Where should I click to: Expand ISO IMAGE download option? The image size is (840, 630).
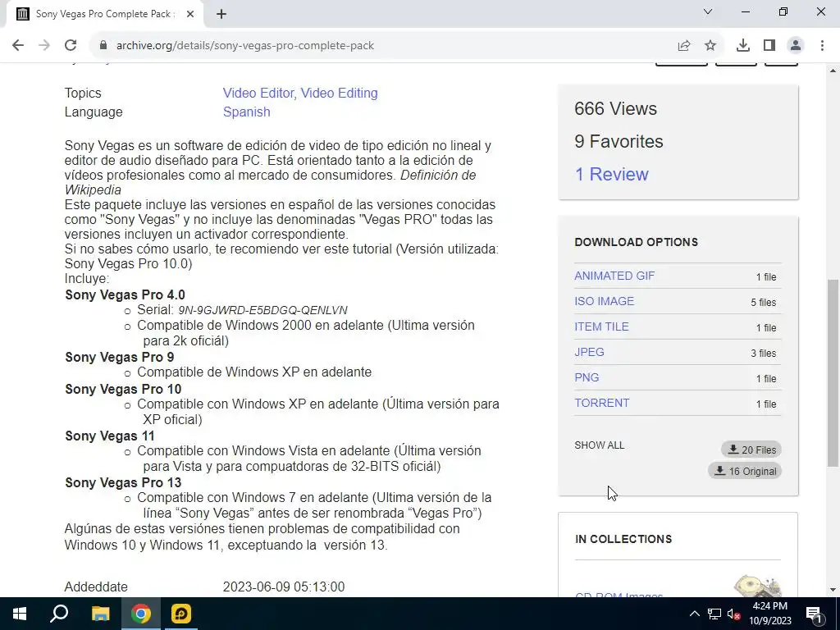pyautogui.click(x=605, y=301)
